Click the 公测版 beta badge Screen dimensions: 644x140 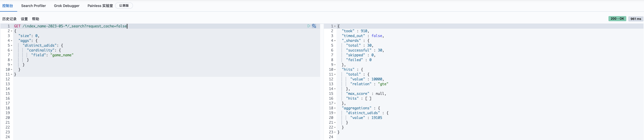pos(124,5)
